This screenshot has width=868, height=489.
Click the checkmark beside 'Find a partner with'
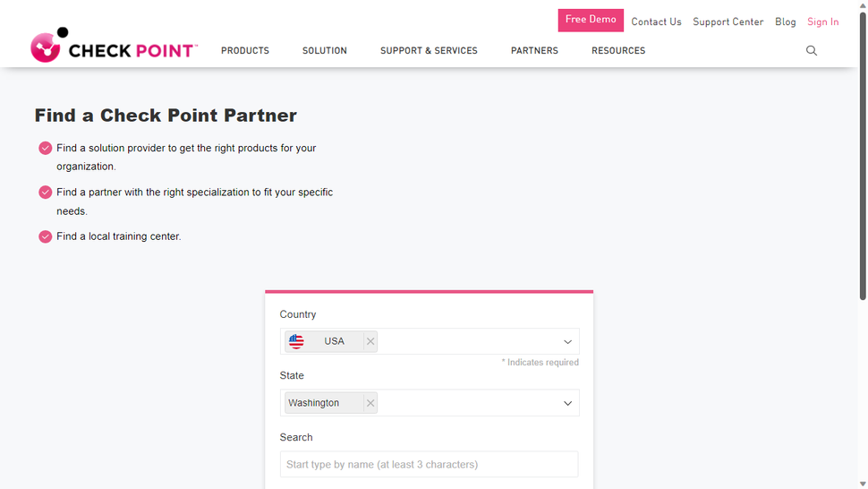46,193
